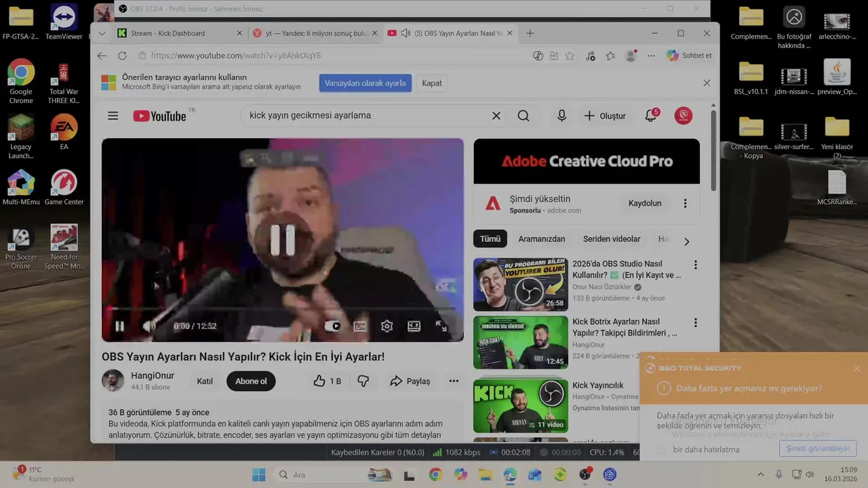This screenshot has height=488, width=868.
Task: Open video player settings gear
Action: (x=387, y=326)
